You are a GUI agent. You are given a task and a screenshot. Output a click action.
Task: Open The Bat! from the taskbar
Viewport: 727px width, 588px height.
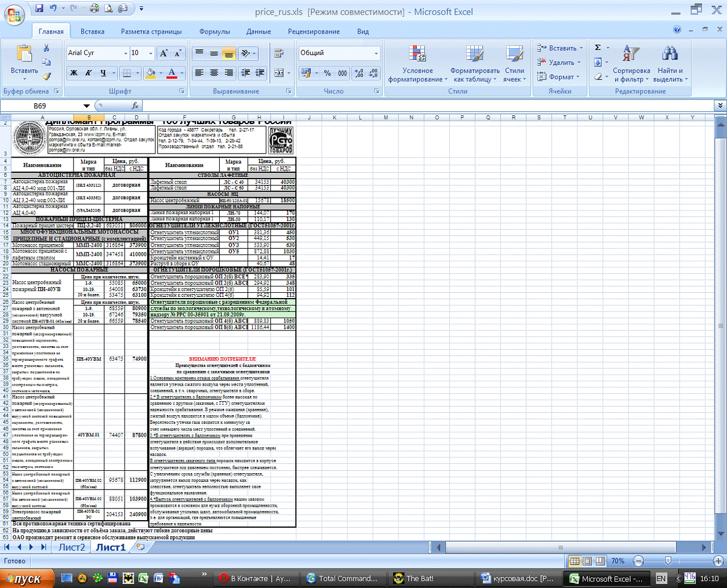click(414, 578)
